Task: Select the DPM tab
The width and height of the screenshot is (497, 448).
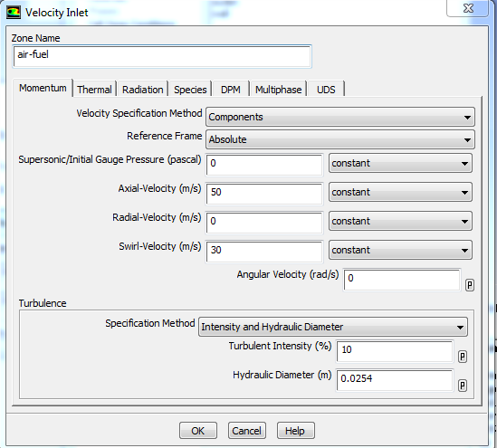Action: (x=231, y=90)
